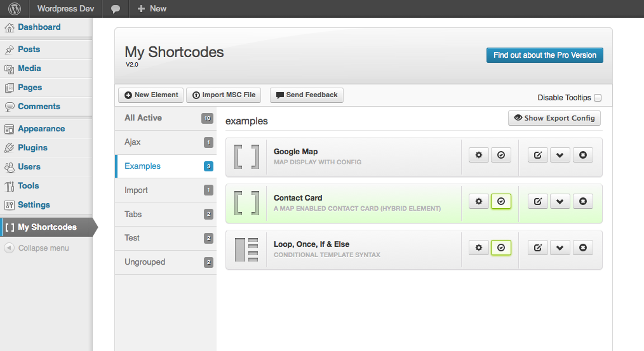Viewport: 644px width, 351px height.
Task: Open the comments bubble in the admin bar
Action: coord(116,9)
